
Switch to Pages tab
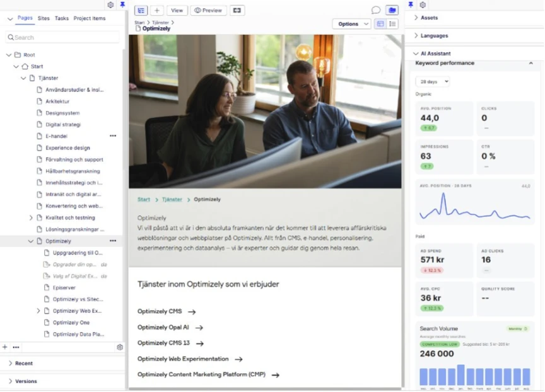tap(25, 18)
